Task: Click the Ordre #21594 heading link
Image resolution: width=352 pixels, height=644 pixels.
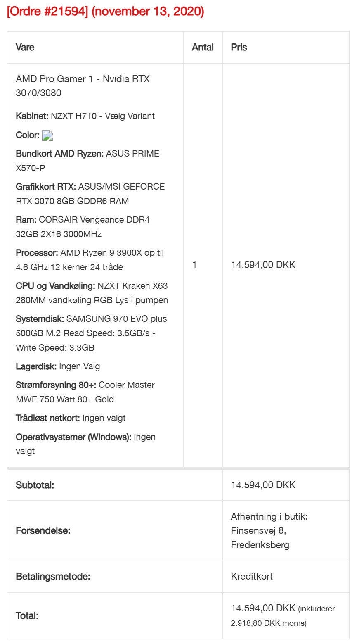Action: tap(105, 12)
